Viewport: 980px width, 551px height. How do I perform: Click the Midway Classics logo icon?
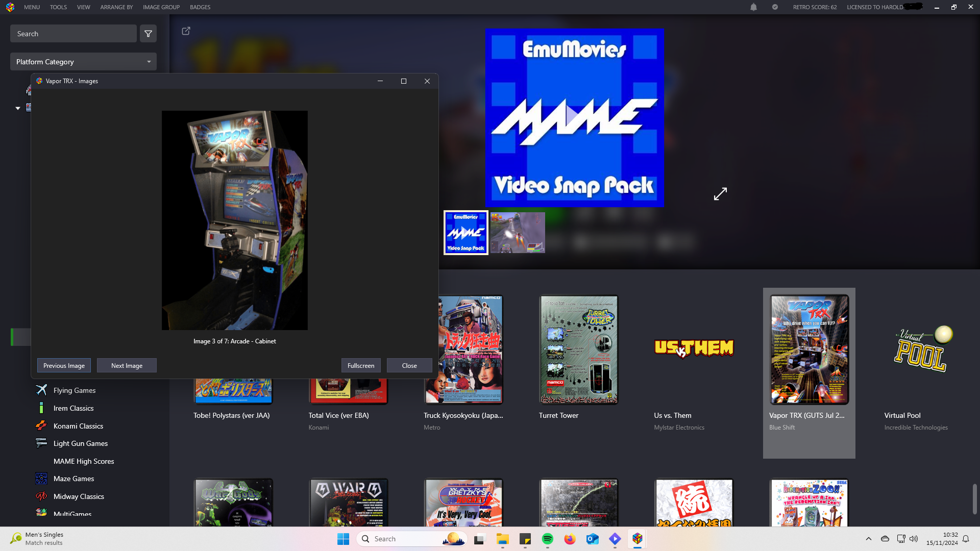click(x=41, y=496)
